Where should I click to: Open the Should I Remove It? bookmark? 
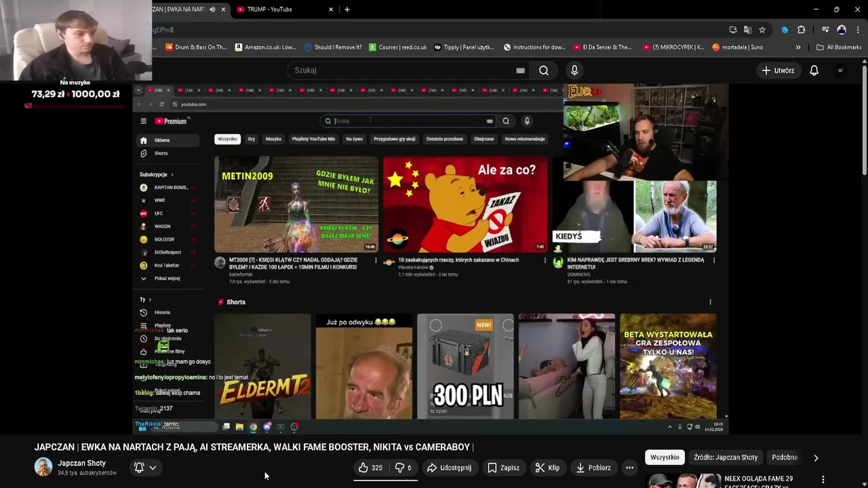(x=334, y=47)
